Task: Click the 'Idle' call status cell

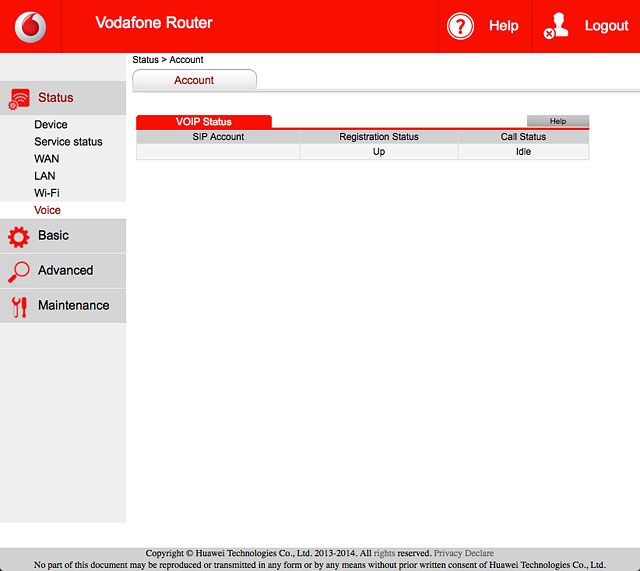Action: click(x=523, y=152)
